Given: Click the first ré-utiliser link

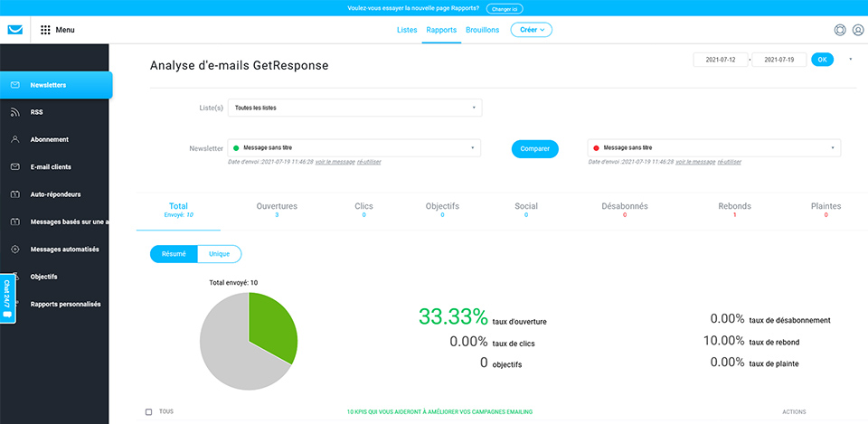Looking at the screenshot, I should pyautogui.click(x=369, y=162).
